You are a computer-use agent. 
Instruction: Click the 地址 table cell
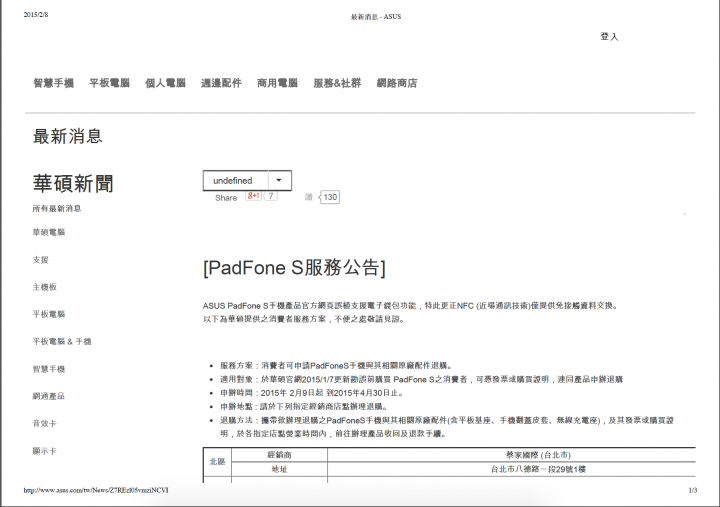[279, 469]
